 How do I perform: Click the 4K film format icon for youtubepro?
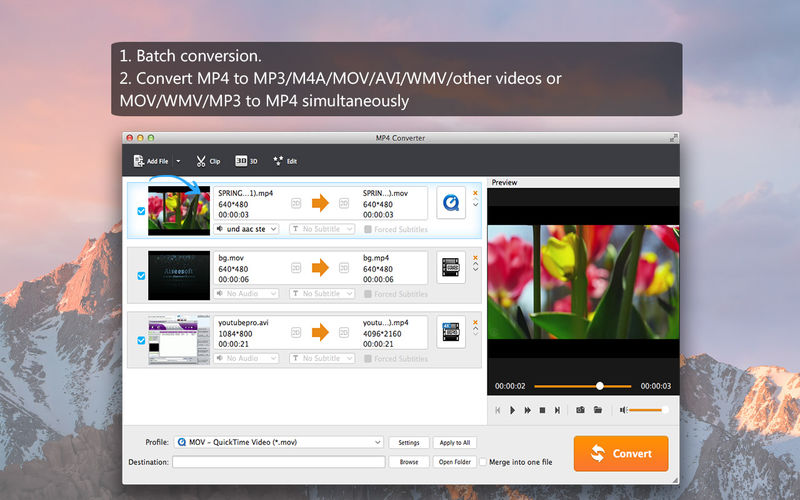coord(451,332)
